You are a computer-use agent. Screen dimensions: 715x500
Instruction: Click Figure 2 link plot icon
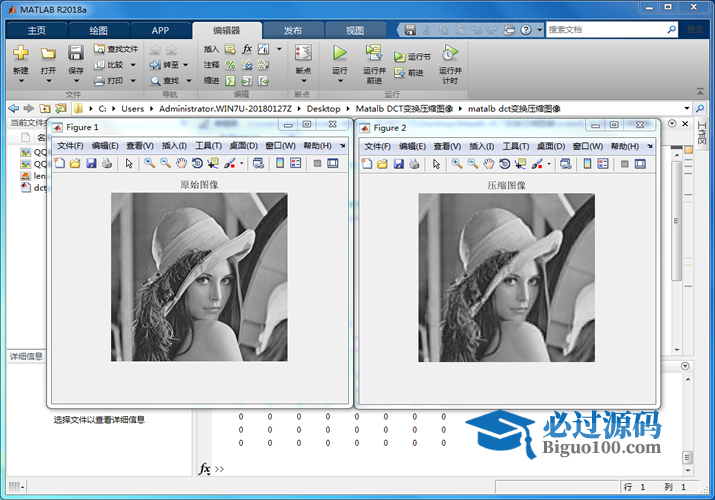[565, 164]
